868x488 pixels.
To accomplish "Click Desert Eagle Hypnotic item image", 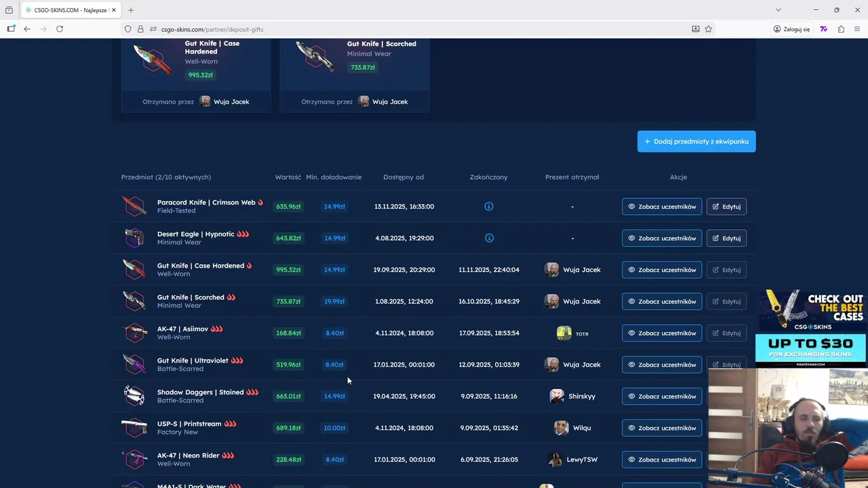I will pos(134,238).
